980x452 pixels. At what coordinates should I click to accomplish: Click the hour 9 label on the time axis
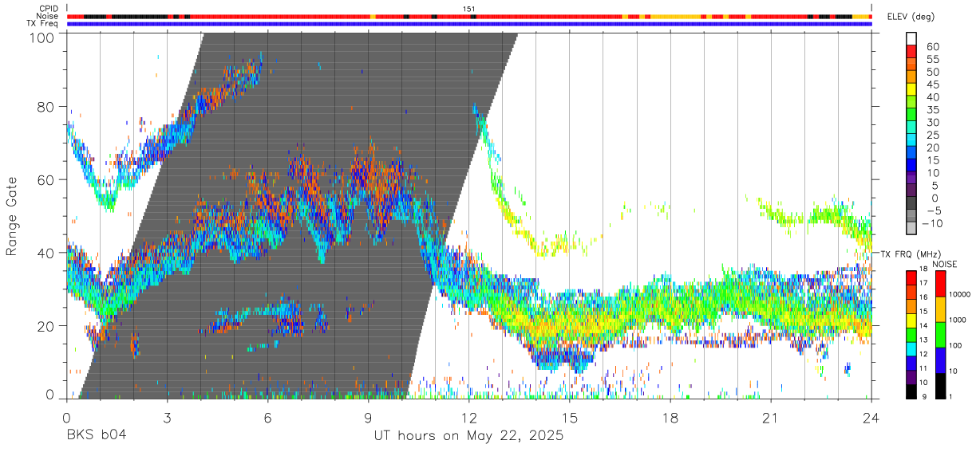(x=368, y=418)
